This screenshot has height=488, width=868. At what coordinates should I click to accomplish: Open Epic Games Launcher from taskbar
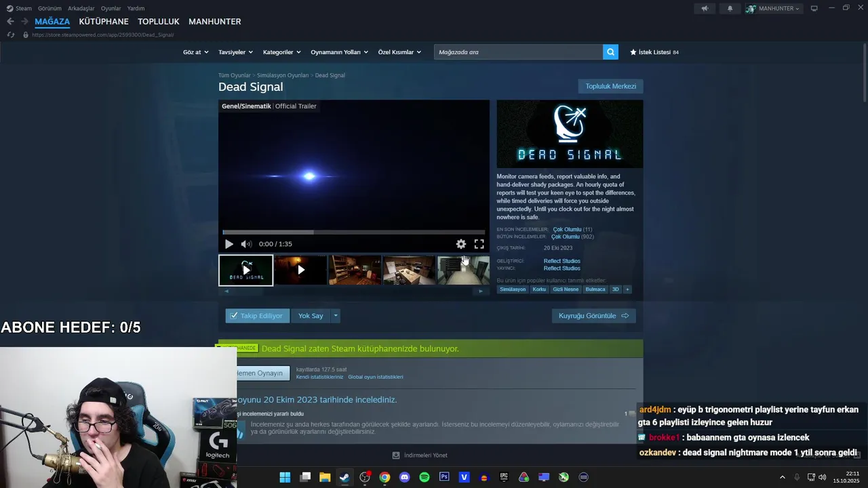pyautogui.click(x=504, y=477)
